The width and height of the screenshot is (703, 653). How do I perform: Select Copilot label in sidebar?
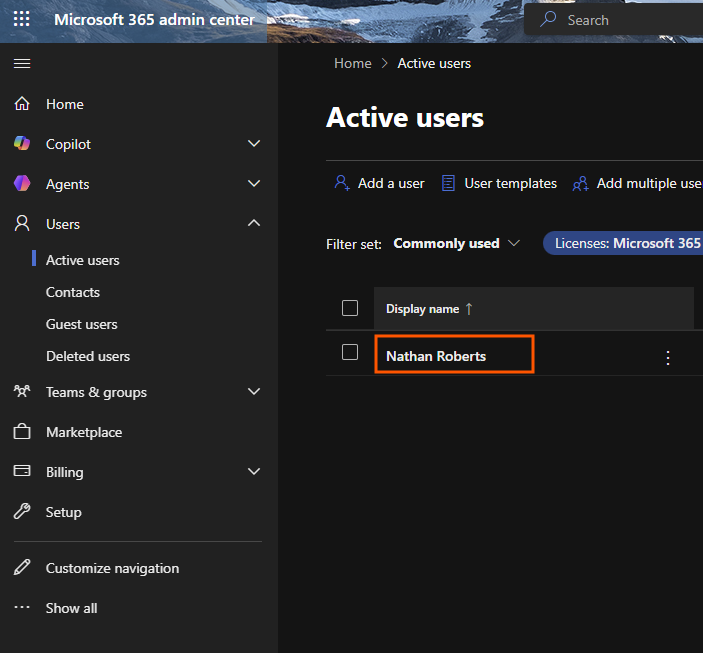pyautogui.click(x=68, y=144)
